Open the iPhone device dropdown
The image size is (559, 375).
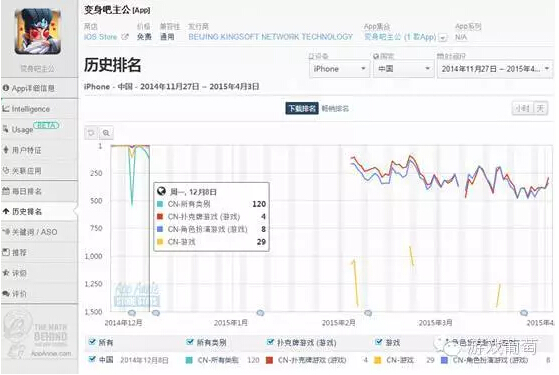pyautogui.click(x=339, y=69)
